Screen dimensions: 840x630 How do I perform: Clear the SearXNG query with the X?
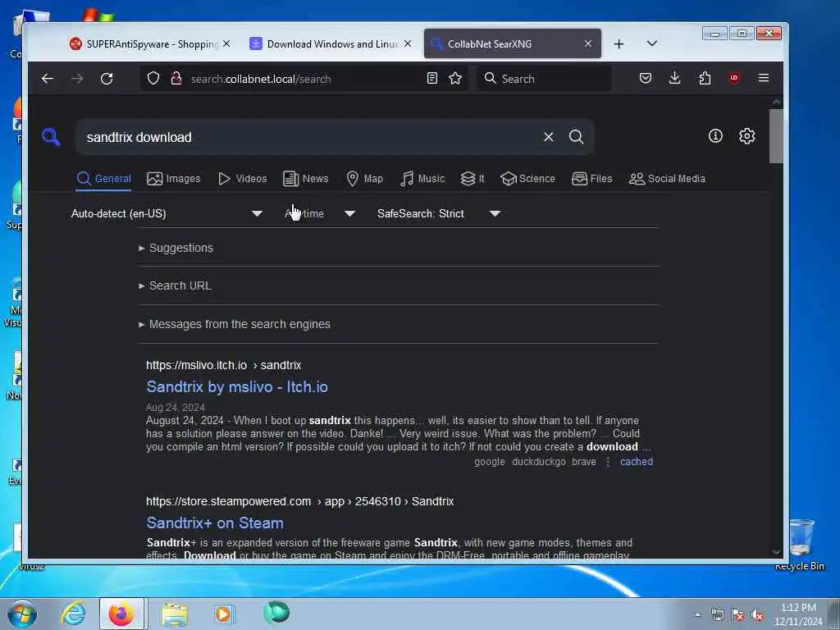click(x=549, y=137)
